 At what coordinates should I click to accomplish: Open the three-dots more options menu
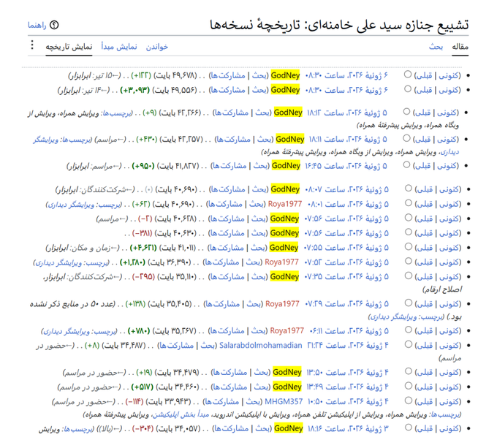tap(32, 45)
